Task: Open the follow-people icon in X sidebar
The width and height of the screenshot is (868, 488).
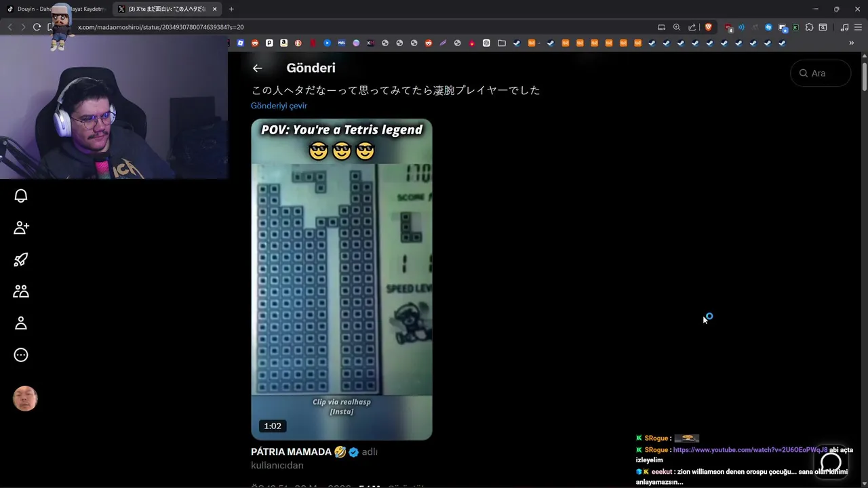Action: [x=21, y=228]
